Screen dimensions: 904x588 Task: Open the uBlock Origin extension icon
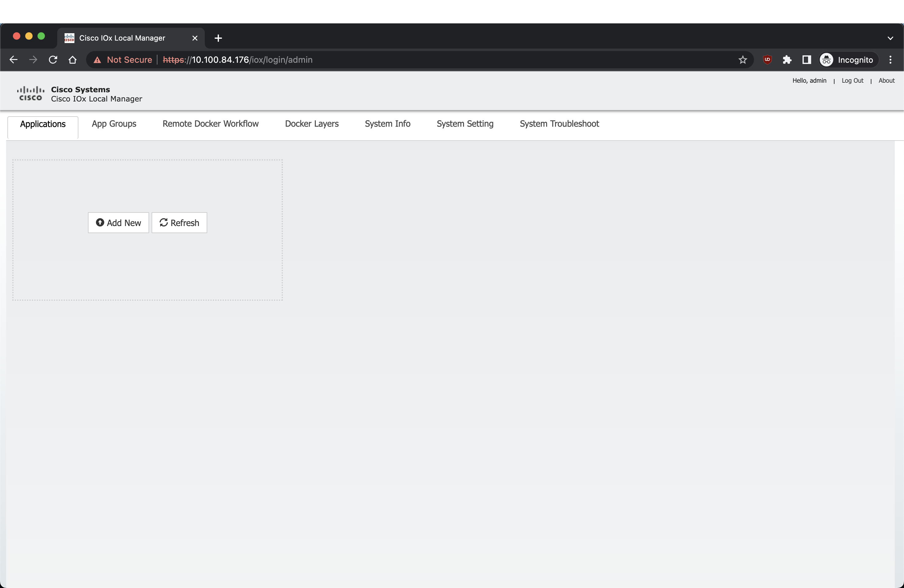pos(767,60)
